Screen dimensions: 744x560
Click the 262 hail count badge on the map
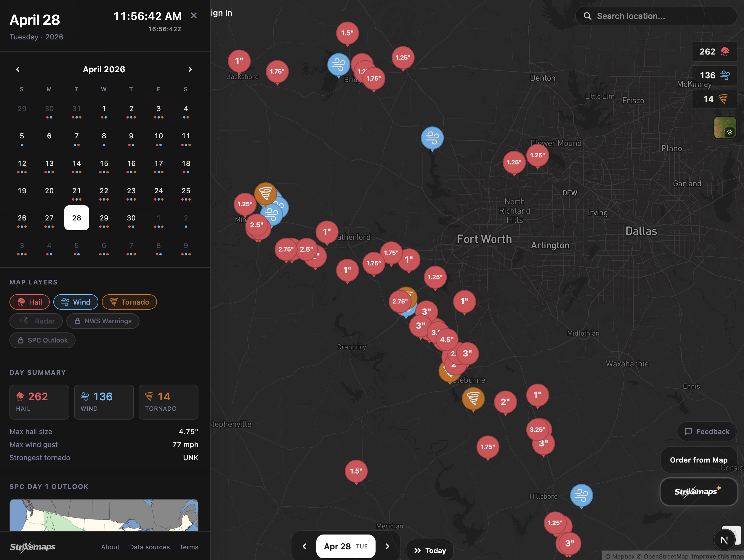pyautogui.click(x=714, y=52)
